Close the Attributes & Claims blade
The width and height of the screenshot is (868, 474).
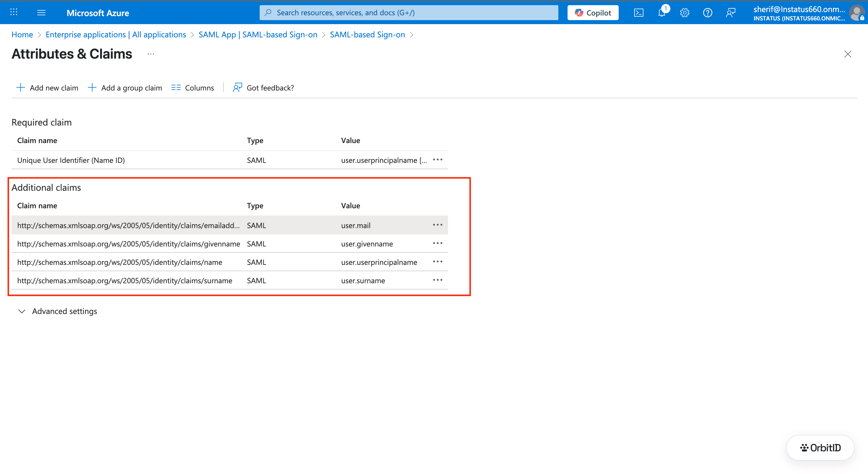click(x=848, y=54)
